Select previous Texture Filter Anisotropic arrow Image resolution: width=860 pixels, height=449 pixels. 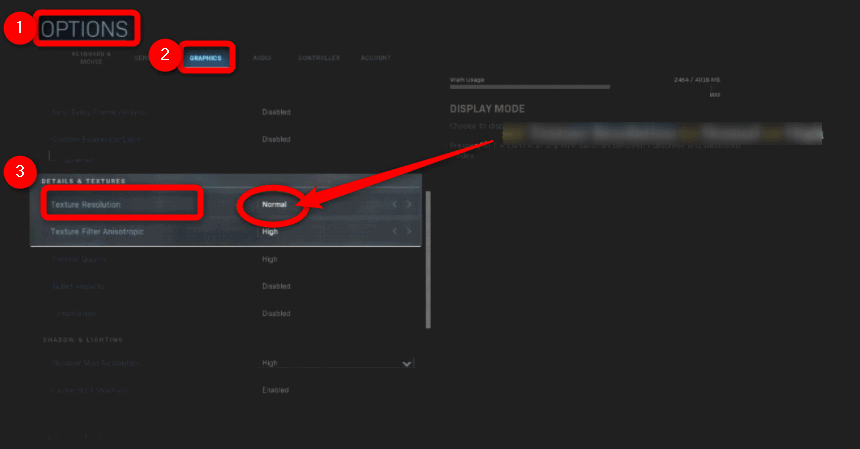pyautogui.click(x=394, y=231)
